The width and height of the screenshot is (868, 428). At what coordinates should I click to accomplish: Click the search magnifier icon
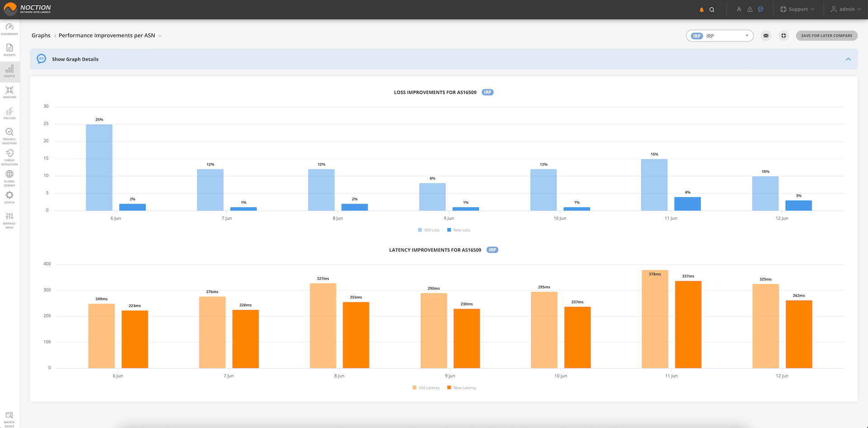[x=712, y=9]
